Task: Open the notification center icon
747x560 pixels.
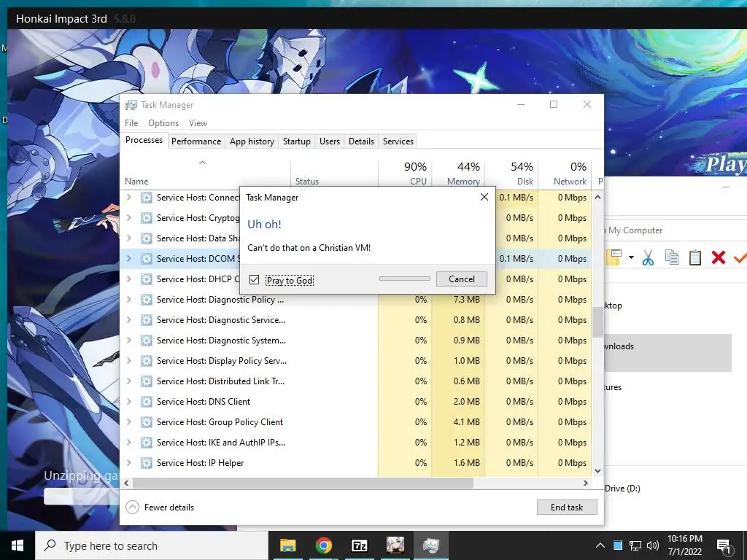Action: pyautogui.click(x=724, y=545)
